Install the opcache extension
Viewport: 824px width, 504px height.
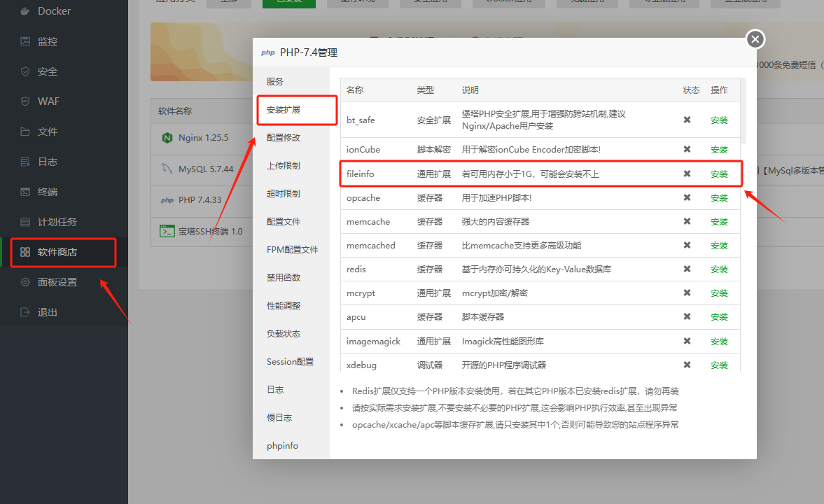tap(719, 198)
